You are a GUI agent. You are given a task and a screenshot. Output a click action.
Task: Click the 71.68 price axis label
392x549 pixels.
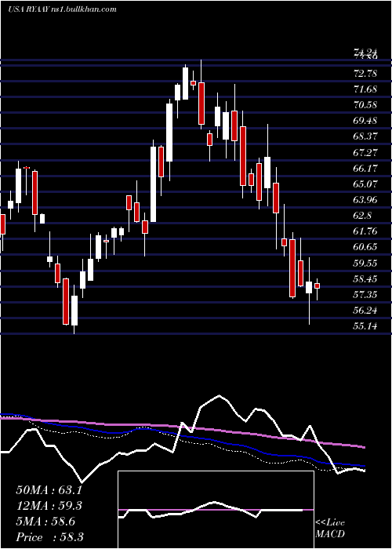(366, 89)
